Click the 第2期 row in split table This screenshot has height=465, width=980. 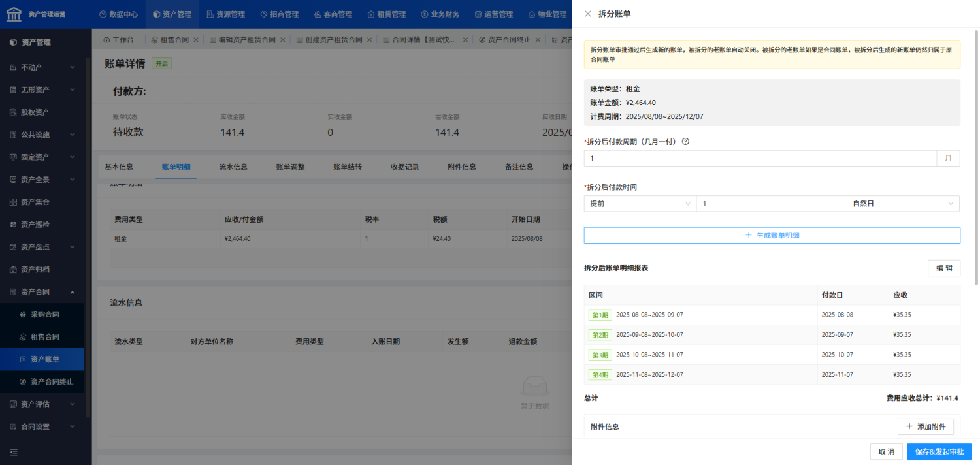click(772, 334)
